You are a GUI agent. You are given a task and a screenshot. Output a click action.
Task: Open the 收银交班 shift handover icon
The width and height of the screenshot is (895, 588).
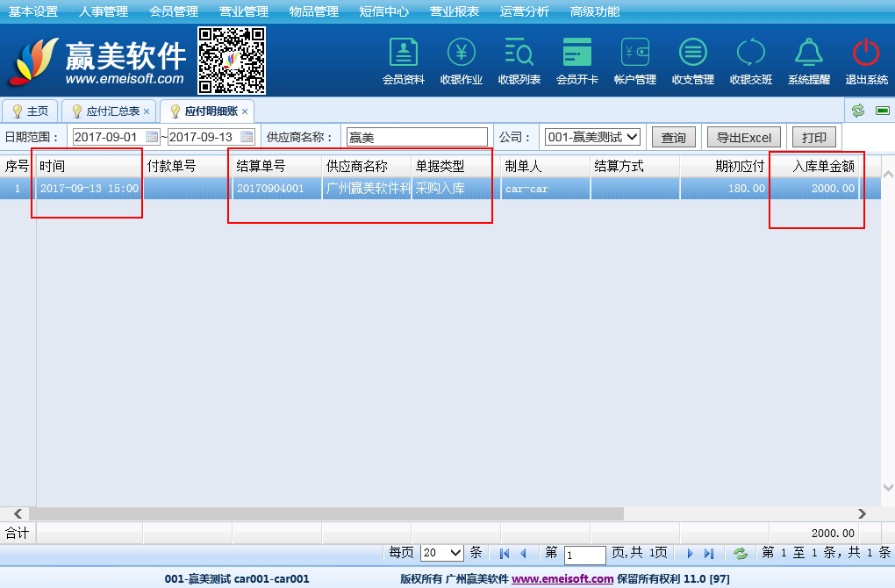[750, 54]
